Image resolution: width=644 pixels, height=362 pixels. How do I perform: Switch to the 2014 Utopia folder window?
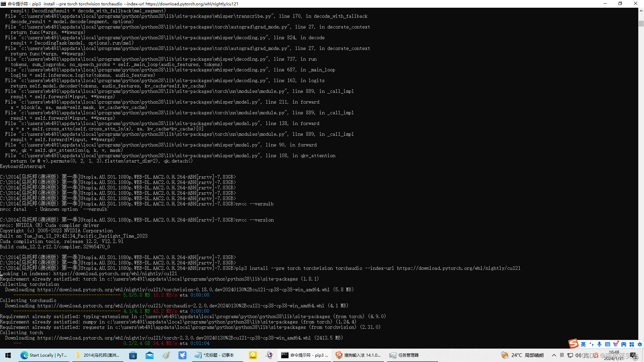pos(97,355)
